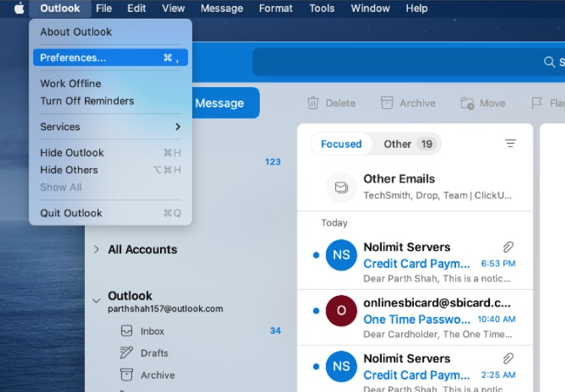Click the New Message button
The width and height of the screenshot is (565, 392).
[x=225, y=103]
